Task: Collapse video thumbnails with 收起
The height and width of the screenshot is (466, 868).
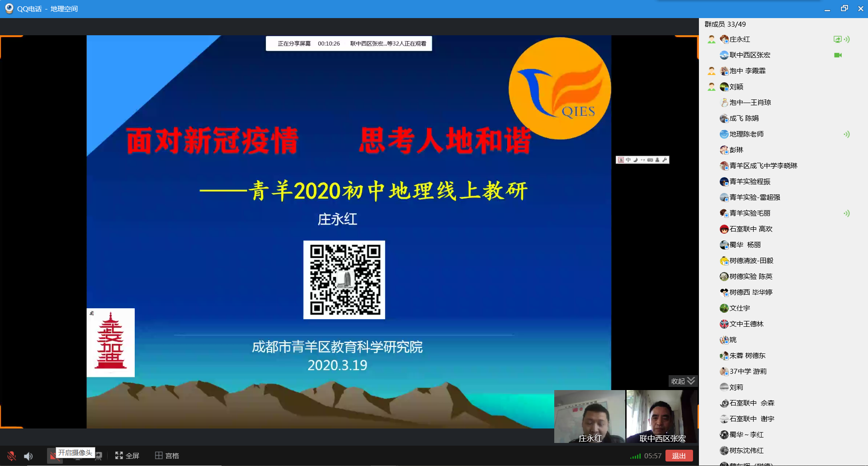Action: 683,381
